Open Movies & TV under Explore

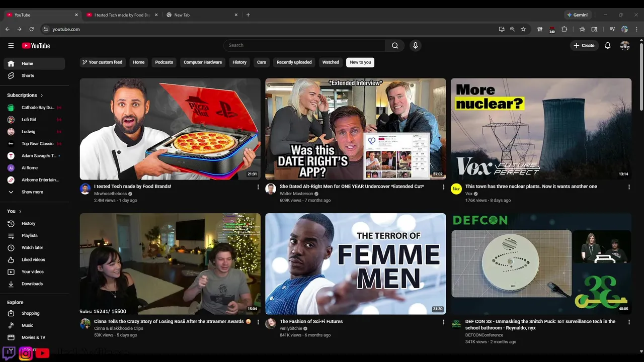click(x=34, y=337)
